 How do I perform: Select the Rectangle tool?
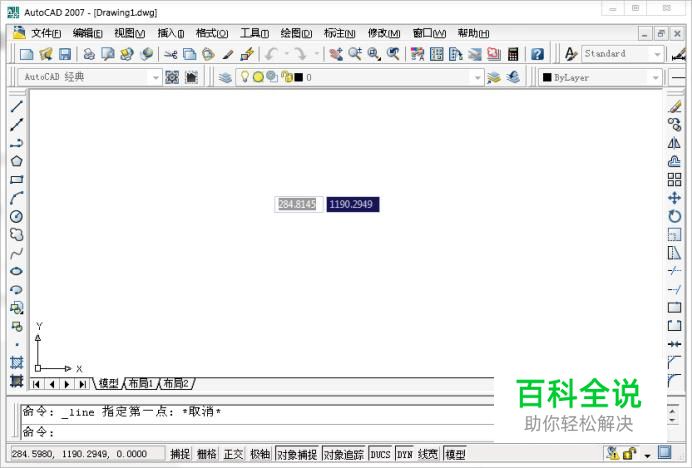[17, 180]
